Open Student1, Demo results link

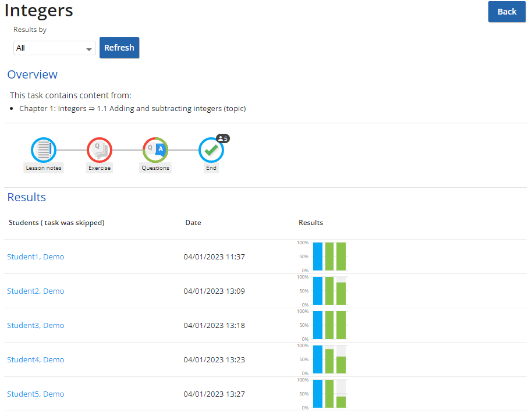click(x=36, y=257)
